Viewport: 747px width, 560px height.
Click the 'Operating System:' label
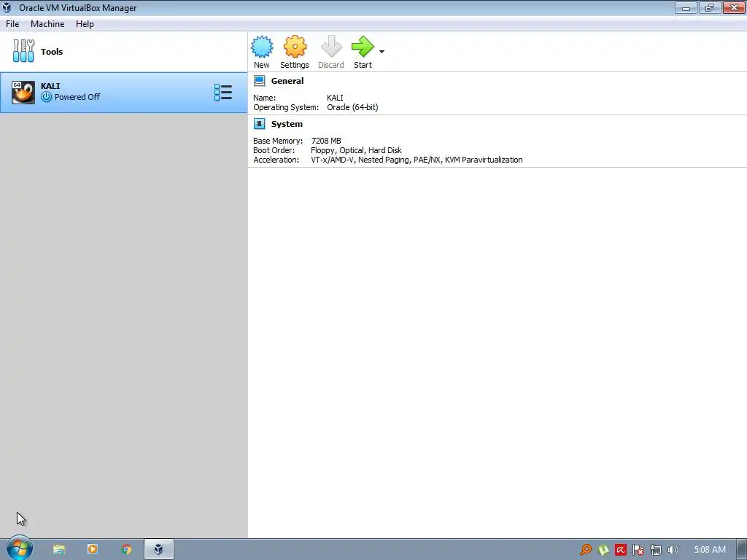coord(286,107)
